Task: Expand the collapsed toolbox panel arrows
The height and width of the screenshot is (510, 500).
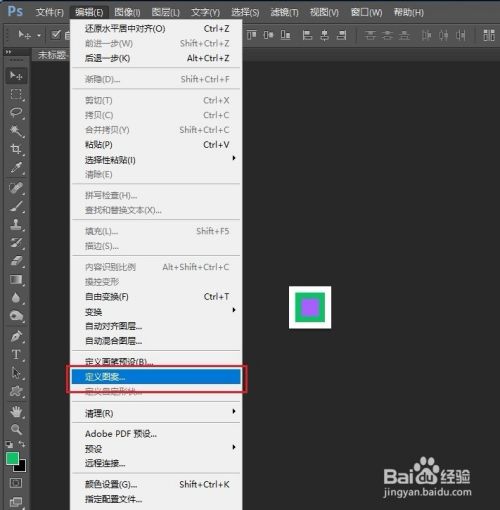Action: tap(8, 52)
